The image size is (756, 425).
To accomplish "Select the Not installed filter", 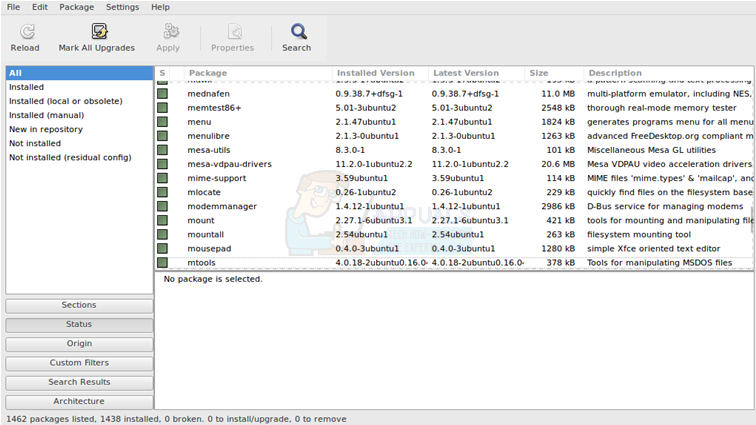I will [x=35, y=143].
